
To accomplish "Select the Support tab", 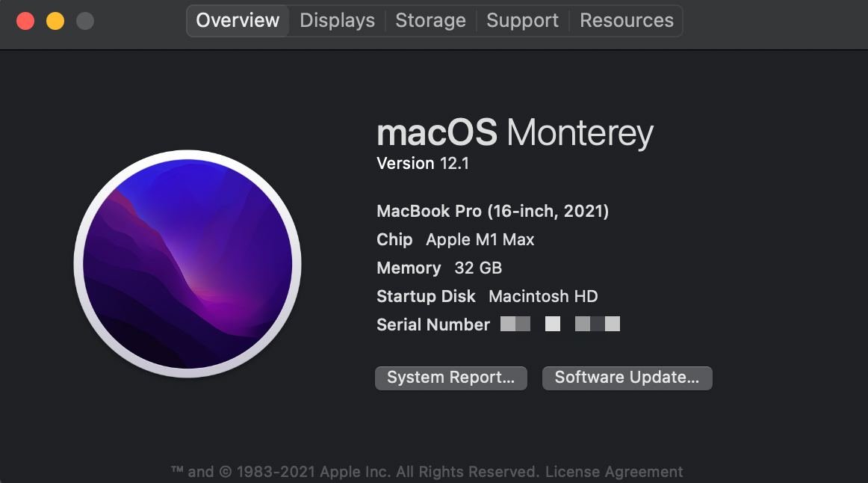I will pos(523,20).
